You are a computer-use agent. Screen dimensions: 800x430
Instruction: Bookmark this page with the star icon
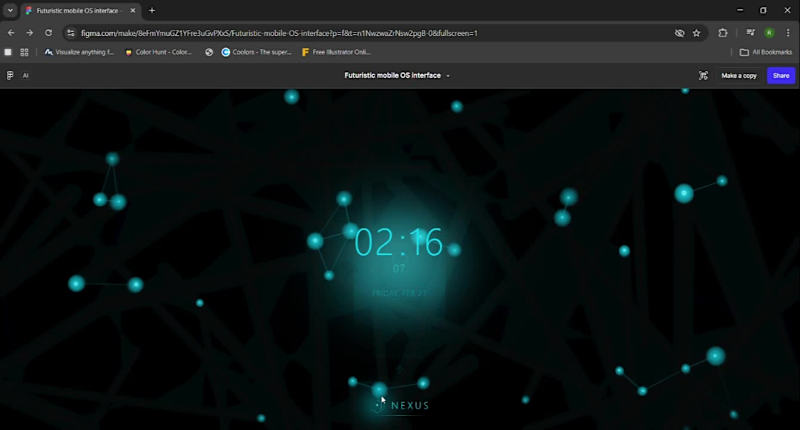[x=696, y=33]
